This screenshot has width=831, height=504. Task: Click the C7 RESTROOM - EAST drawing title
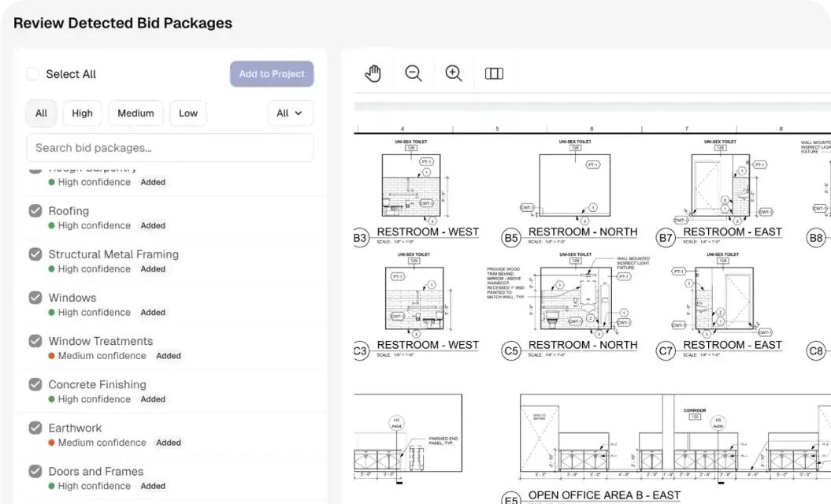point(733,345)
